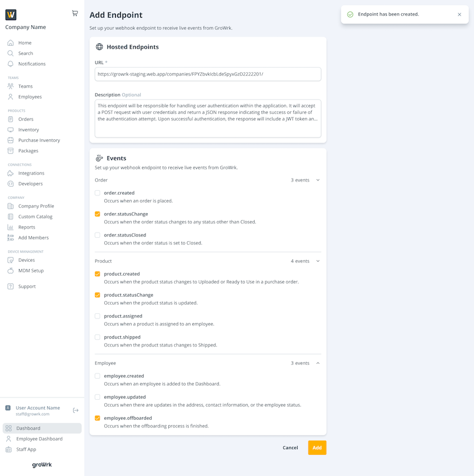
Task: Click the Add button to save endpoint
Action: coord(317,448)
